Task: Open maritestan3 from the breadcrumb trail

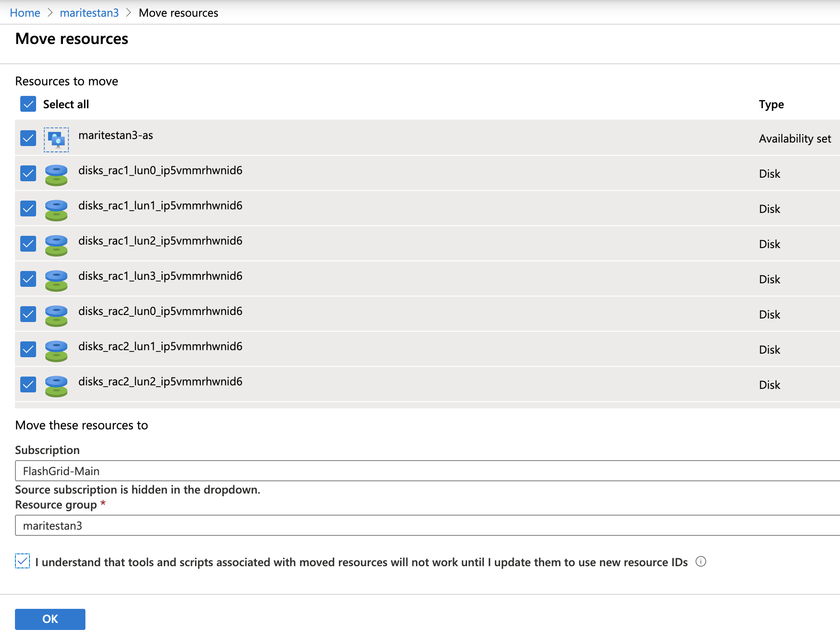Action: pyautogui.click(x=89, y=13)
